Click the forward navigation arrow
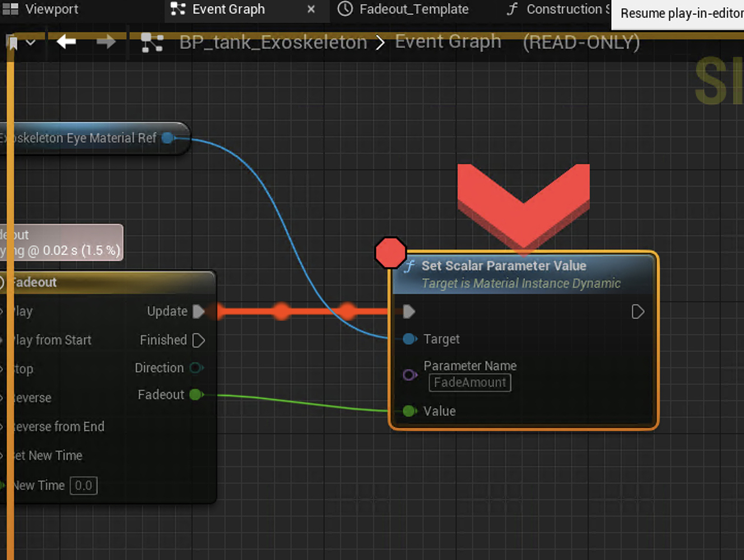Screen dimensions: 744x560 [105, 42]
